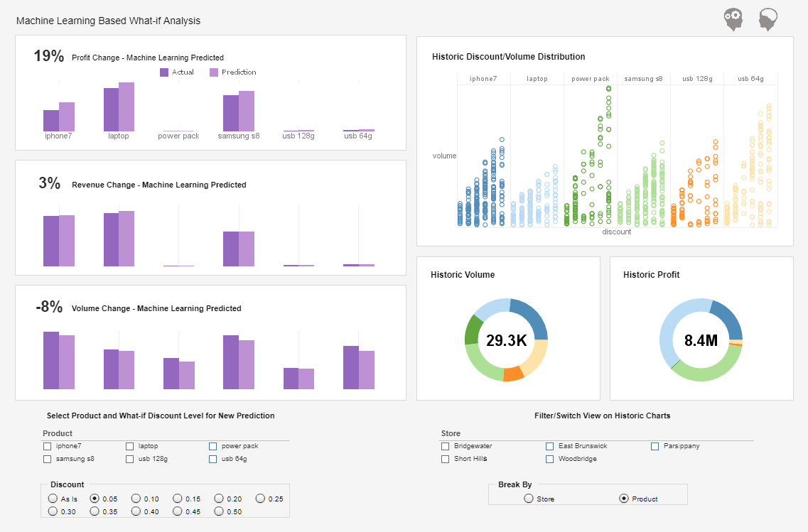Switch Break By to Store
Image resolution: width=808 pixels, height=532 pixels.
pos(528,498)
